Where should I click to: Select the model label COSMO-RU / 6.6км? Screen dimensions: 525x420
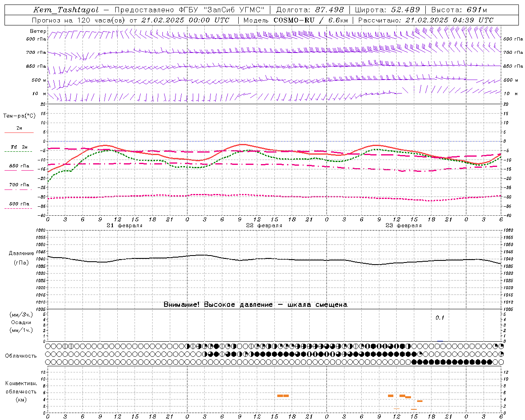tap(311, 20)
